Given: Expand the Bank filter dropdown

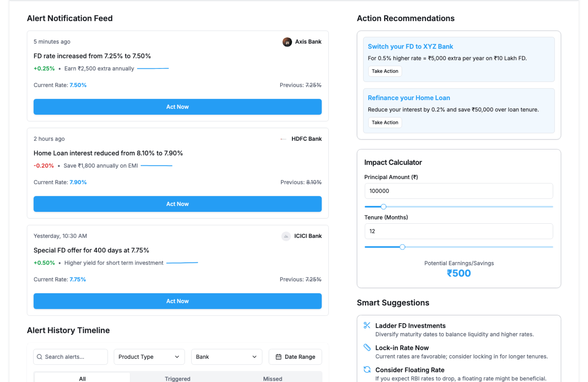Looking at the screenshot, I should pyautogui.click(x=226, y=357).
